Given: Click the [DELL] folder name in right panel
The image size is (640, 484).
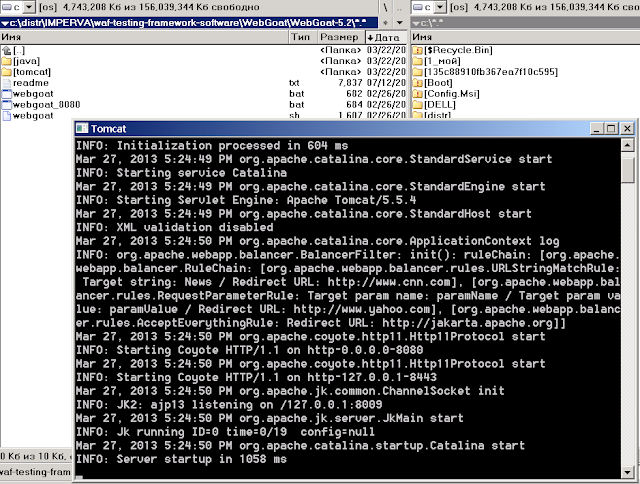Looking at the screenshot, I should pos(440,105).
